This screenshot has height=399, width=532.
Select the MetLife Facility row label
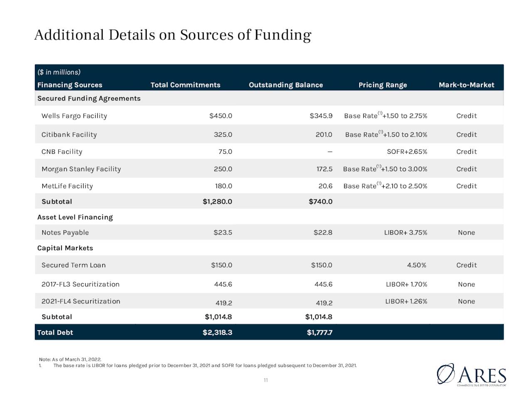pos(67,186)
